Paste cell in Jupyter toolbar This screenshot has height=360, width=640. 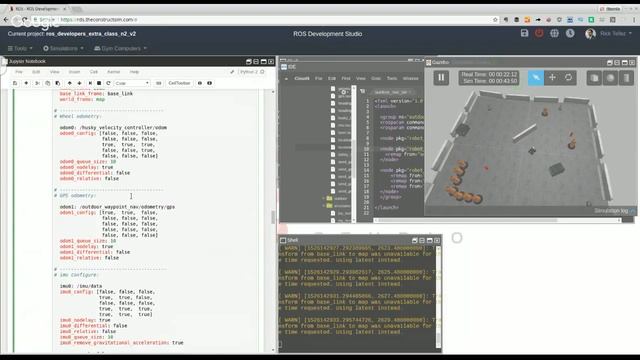click(x=58, y=83)
